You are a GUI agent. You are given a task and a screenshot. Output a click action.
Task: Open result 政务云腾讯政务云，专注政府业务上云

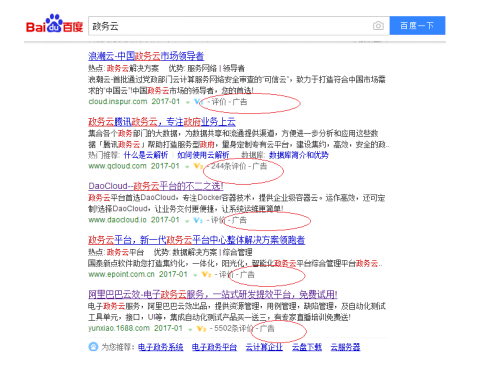coord(162,122)
